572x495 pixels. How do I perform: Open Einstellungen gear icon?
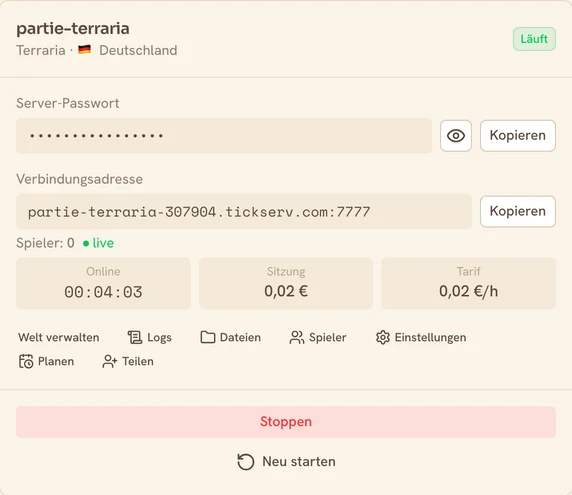[x=383, y=337]
